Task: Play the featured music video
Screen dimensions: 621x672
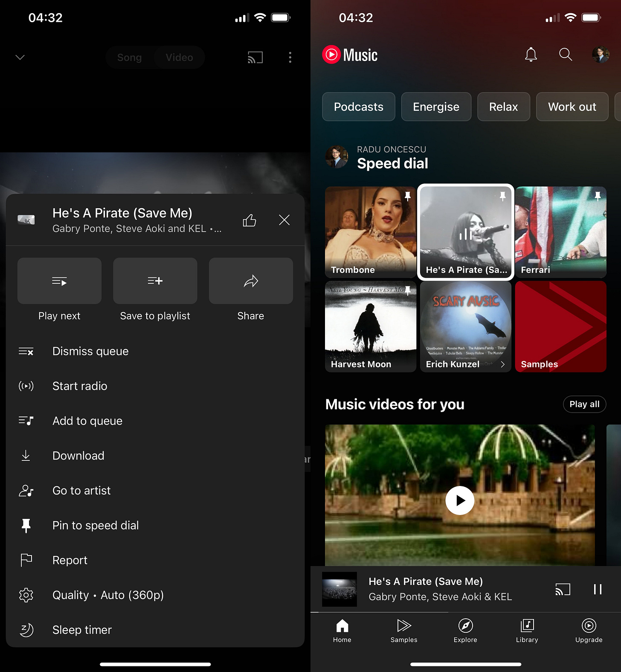Action: (x=460, y=500)
